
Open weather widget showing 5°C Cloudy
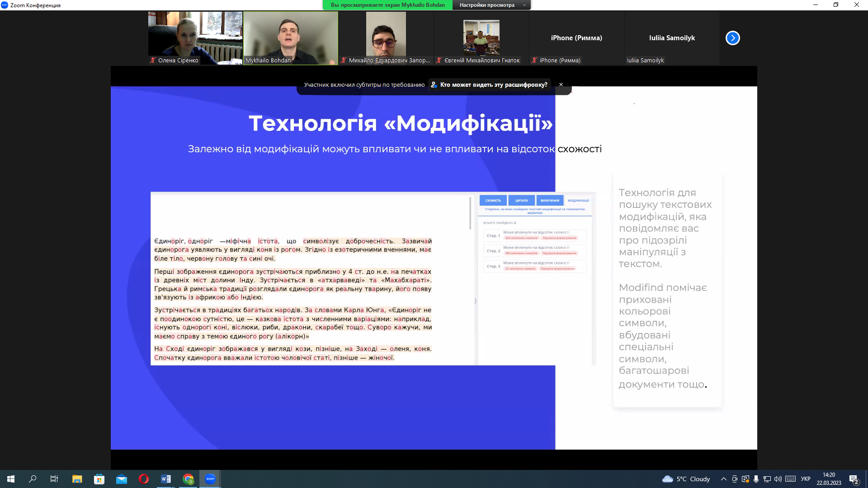686,479
